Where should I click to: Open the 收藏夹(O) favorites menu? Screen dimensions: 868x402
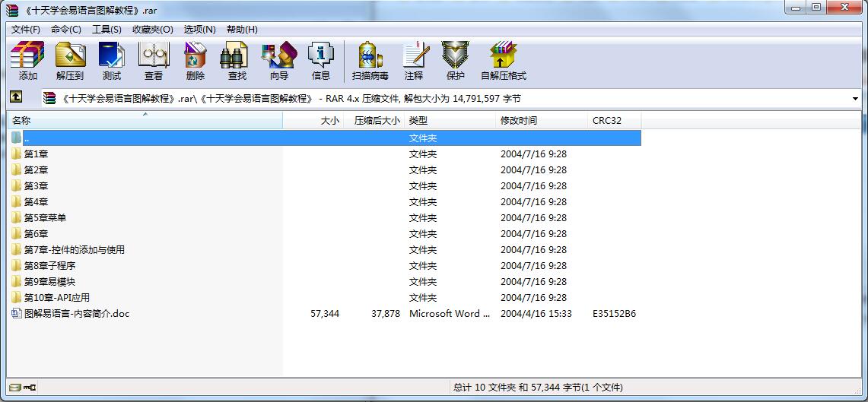(x=152, y=29)
